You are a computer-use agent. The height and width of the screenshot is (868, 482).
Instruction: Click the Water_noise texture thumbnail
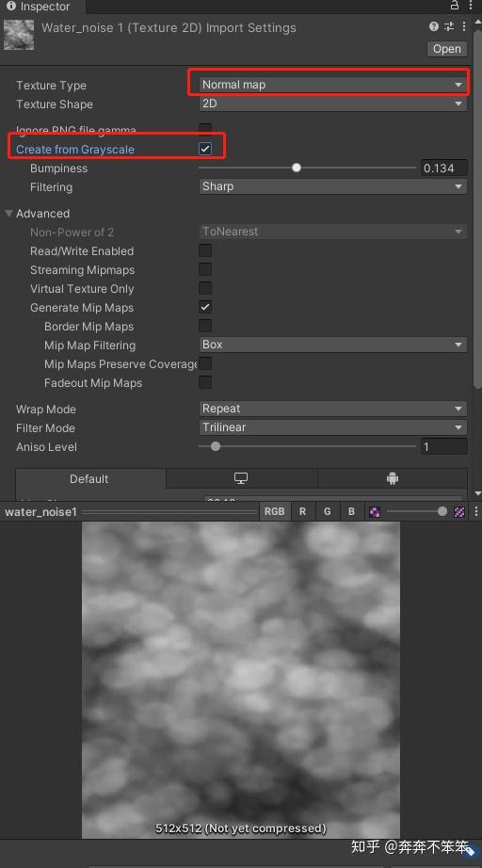click(19, 35)
